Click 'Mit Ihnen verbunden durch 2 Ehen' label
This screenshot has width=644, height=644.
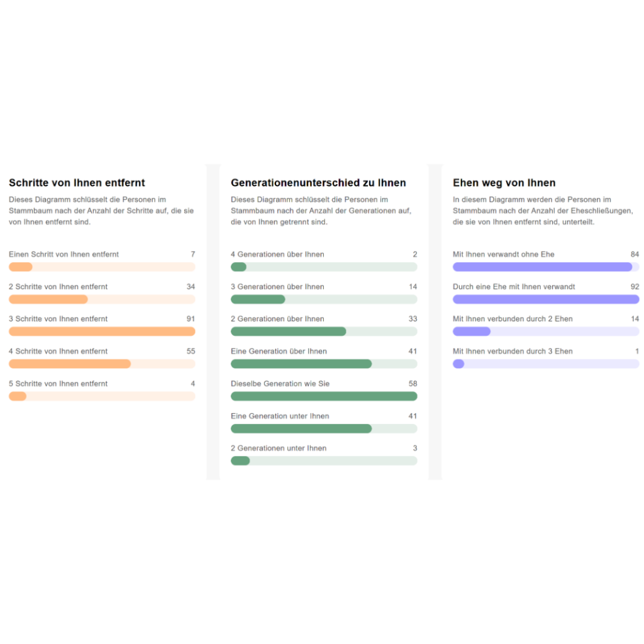click(513, 319)
